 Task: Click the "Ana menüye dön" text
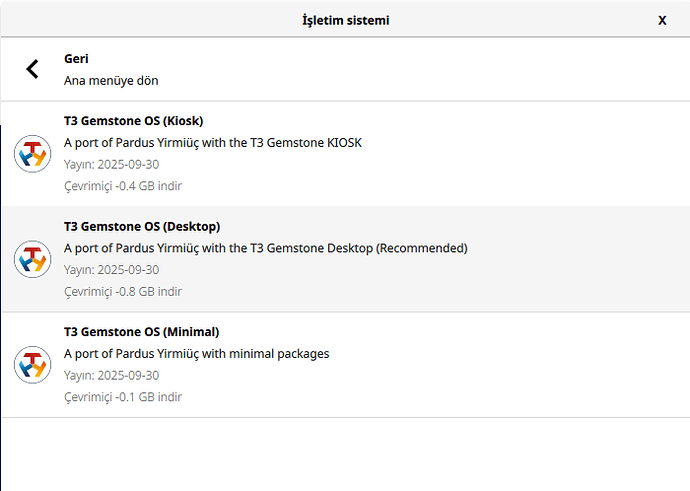[111, 81]
